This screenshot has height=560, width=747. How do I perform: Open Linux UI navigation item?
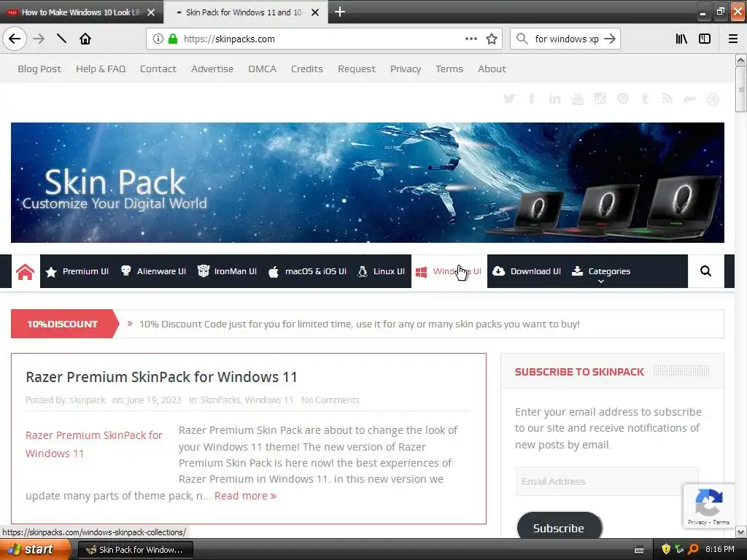pos(381,271)
